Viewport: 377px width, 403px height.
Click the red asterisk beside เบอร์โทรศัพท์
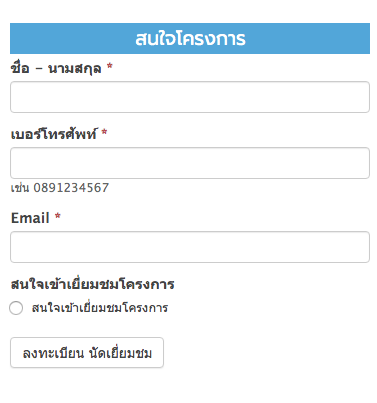[104, 132]
